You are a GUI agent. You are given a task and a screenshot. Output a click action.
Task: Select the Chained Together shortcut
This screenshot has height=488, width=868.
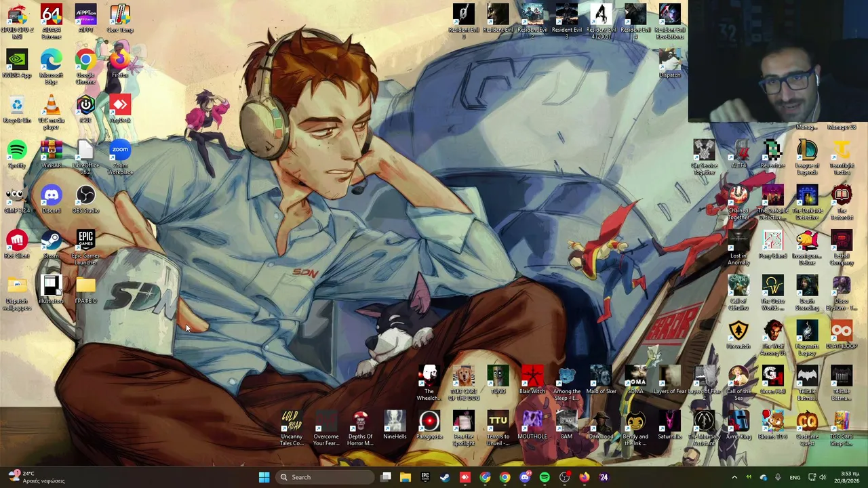pyautogui.click(x=738, y=203)
